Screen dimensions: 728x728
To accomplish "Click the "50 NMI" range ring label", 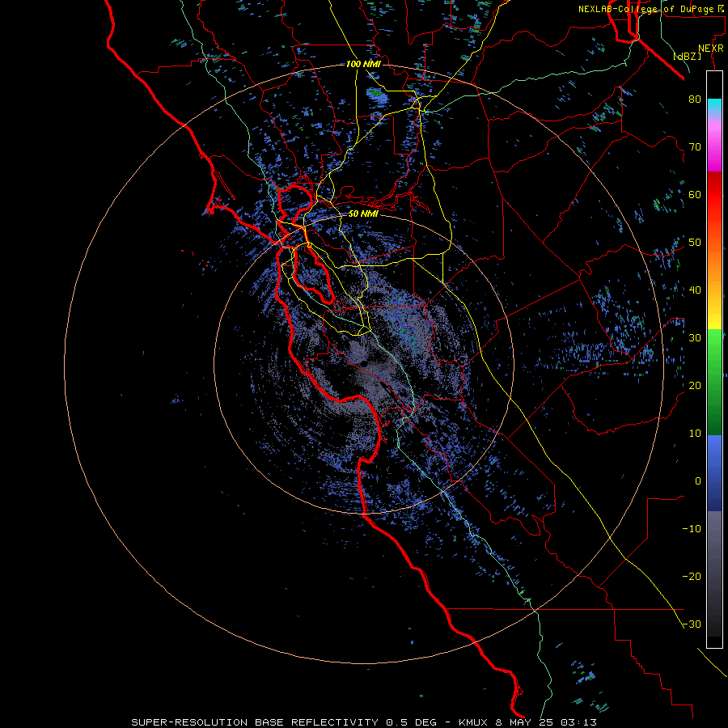I will coord(363,214).
